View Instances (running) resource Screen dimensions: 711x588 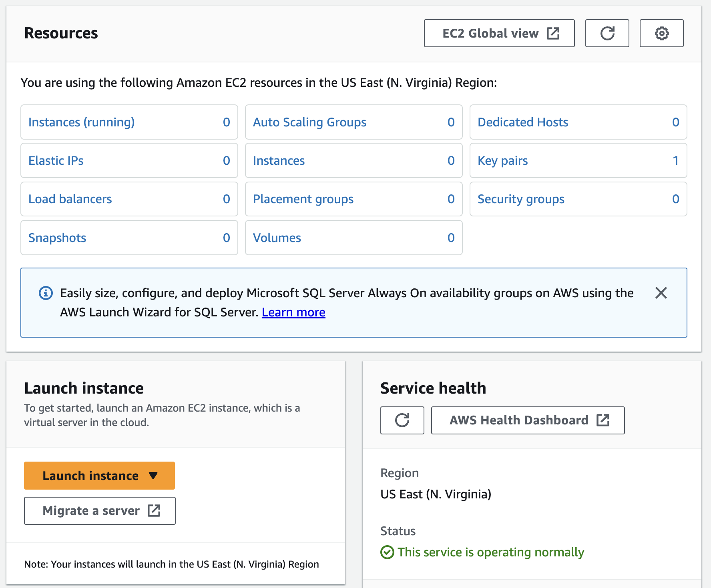[82, 122]
